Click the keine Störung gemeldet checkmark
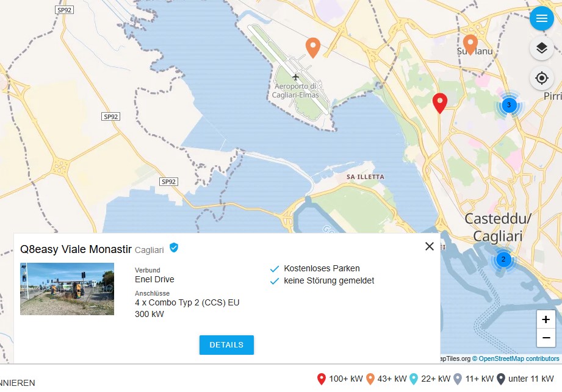562x392 pixels. (x=274, y=281)
